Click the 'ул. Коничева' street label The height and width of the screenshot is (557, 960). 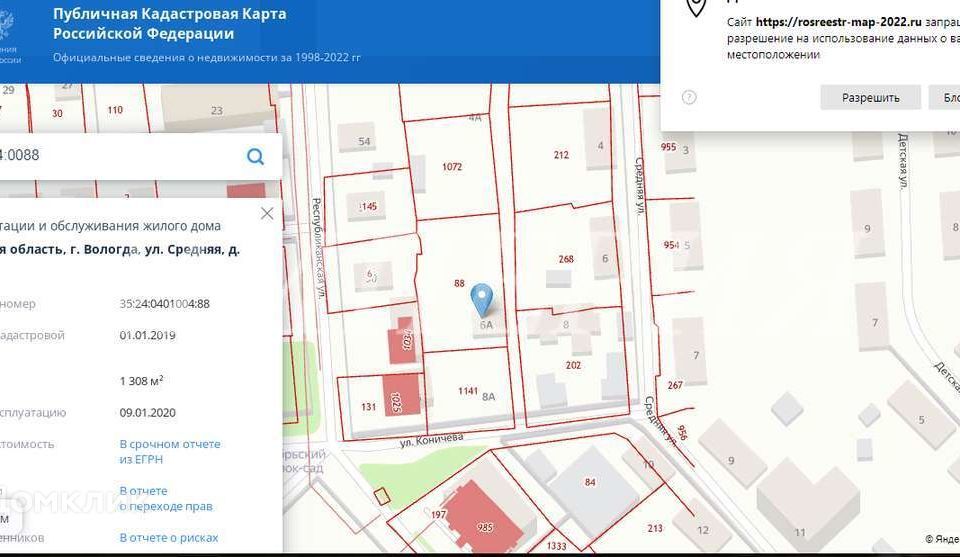(432, 439)
